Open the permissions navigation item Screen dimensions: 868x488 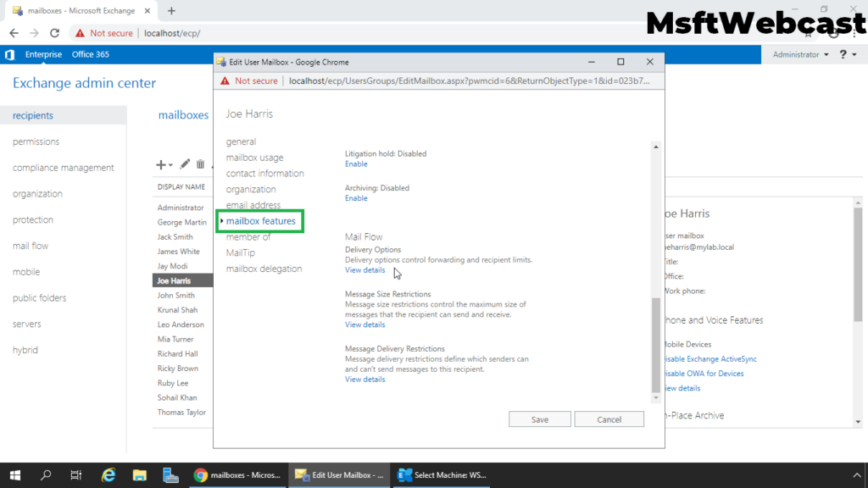[x=36, y=141]
